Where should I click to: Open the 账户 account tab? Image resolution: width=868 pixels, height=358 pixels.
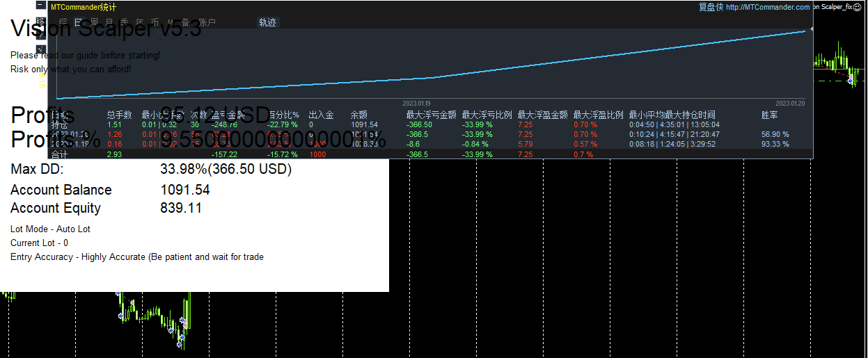click(207, 22)
